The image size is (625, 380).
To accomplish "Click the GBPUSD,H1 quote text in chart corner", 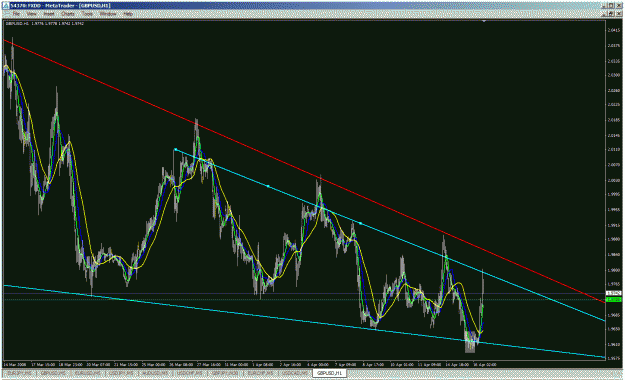I will click(x=44, y=24).
